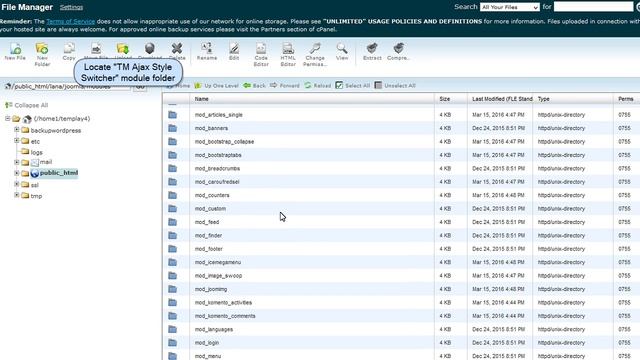This screenshot has height=360, width=640.
Task: Click folder icon of mod_icemegamenu row
Action: 173,262
